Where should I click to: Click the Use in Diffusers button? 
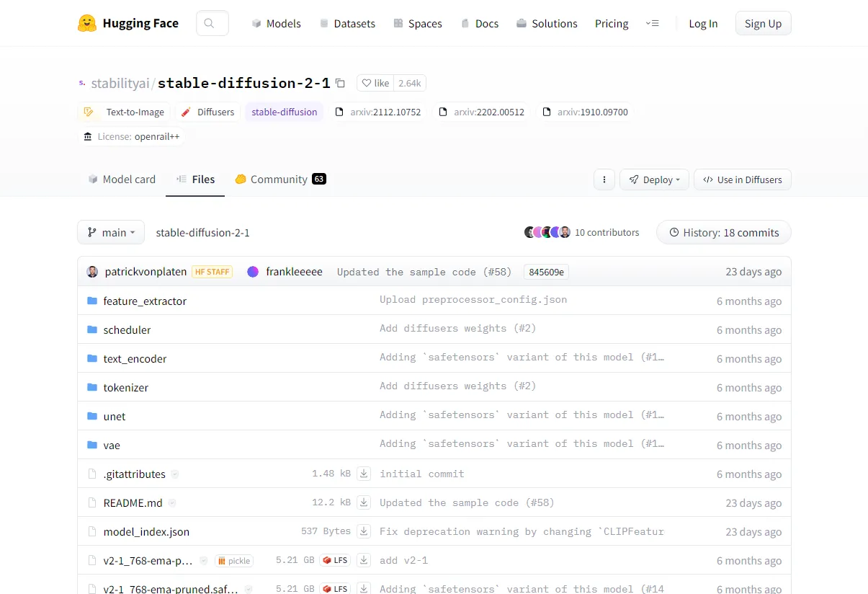click(x=742, y=179)
